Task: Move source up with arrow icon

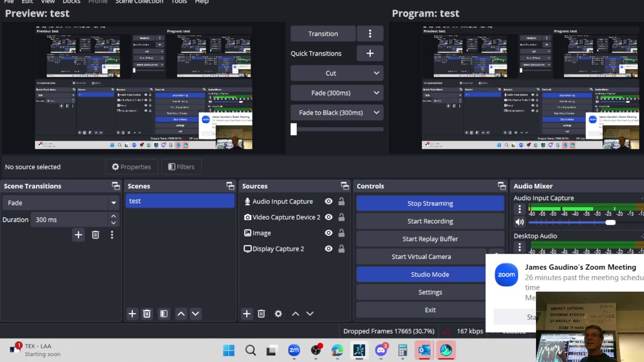Action: pos(295,314)
